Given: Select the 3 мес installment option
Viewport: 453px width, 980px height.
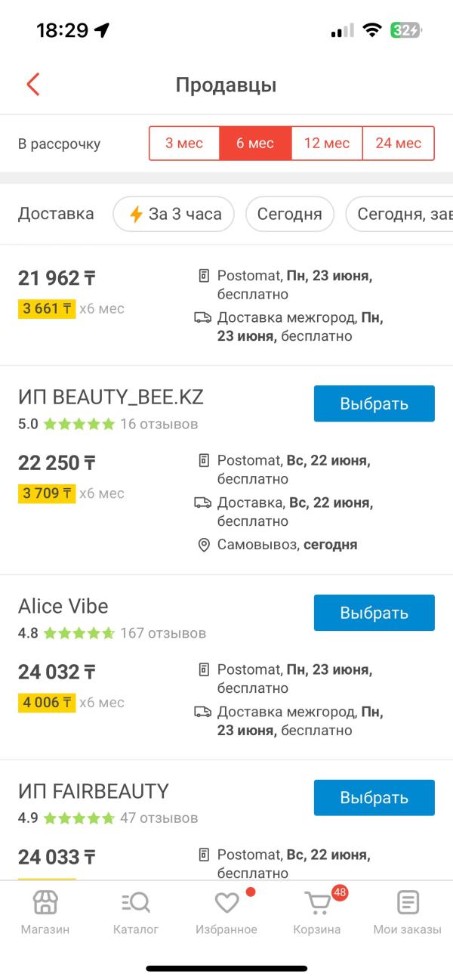Looking at the screenshot, I should pyautogui.click(x=184, y=144).
